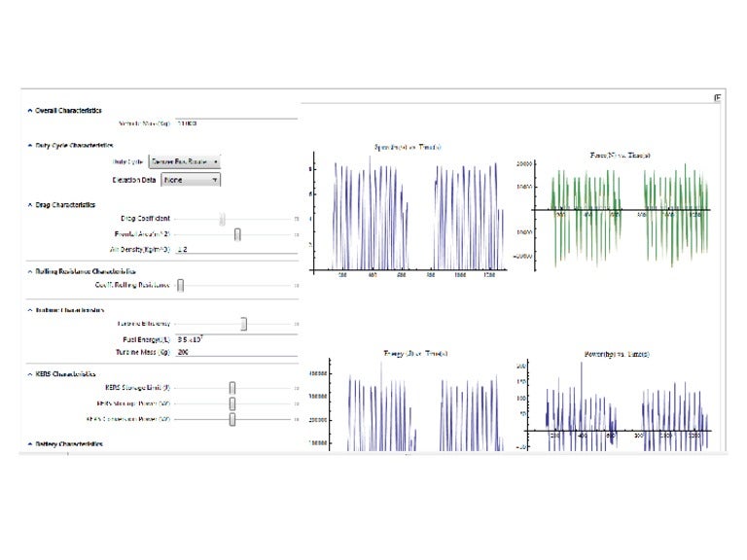Click the green Force vs. Time plot
Image resolution: width=747 pixels, height=560 pixels.
click(621, 209)
